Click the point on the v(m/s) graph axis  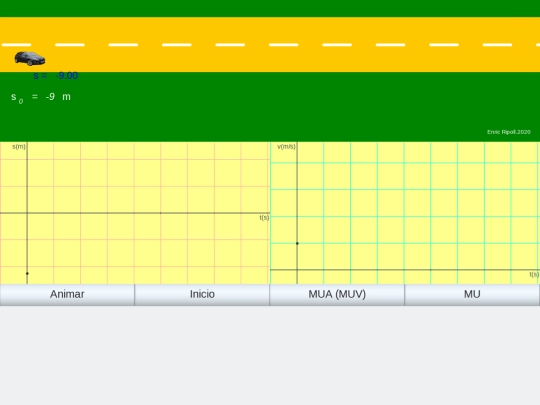click(297, 243)
